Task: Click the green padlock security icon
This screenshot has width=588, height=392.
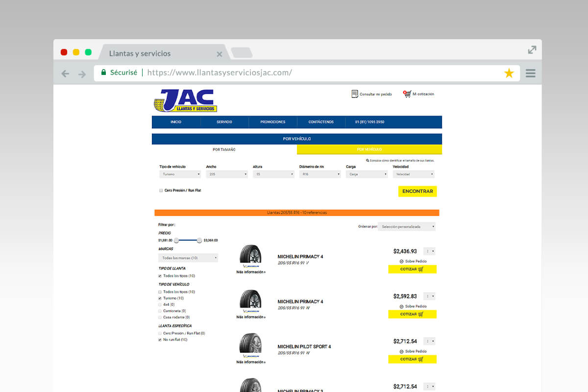Action: coord(103,73)
